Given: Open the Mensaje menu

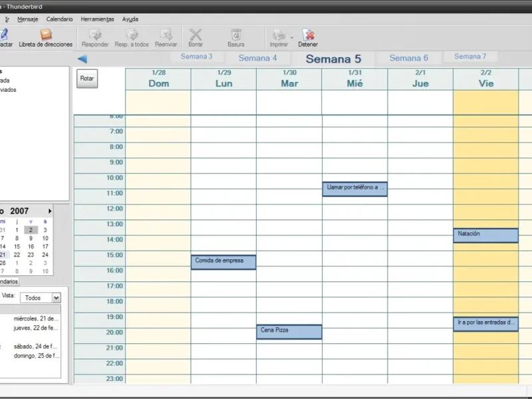Looking at the screenshot, I should 28,19.
